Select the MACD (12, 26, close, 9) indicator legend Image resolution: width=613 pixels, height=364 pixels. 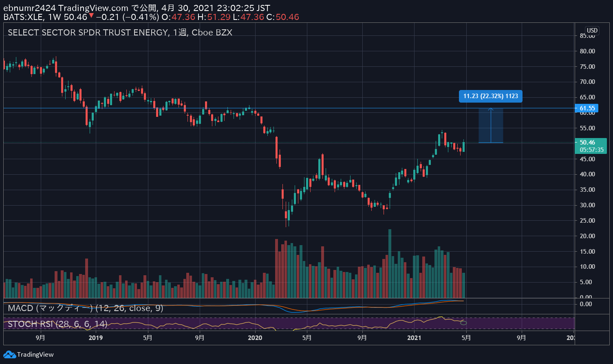click(86, 308)
